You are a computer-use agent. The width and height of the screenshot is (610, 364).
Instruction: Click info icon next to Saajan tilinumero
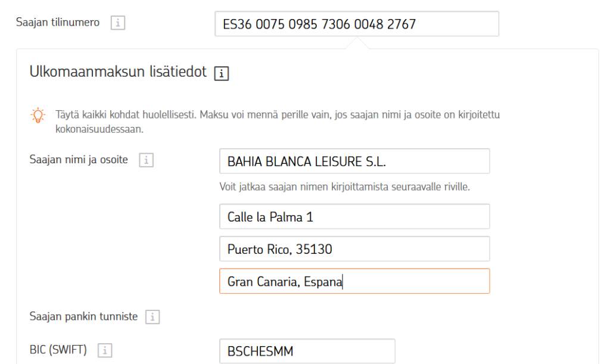click(x=118, y=23)
